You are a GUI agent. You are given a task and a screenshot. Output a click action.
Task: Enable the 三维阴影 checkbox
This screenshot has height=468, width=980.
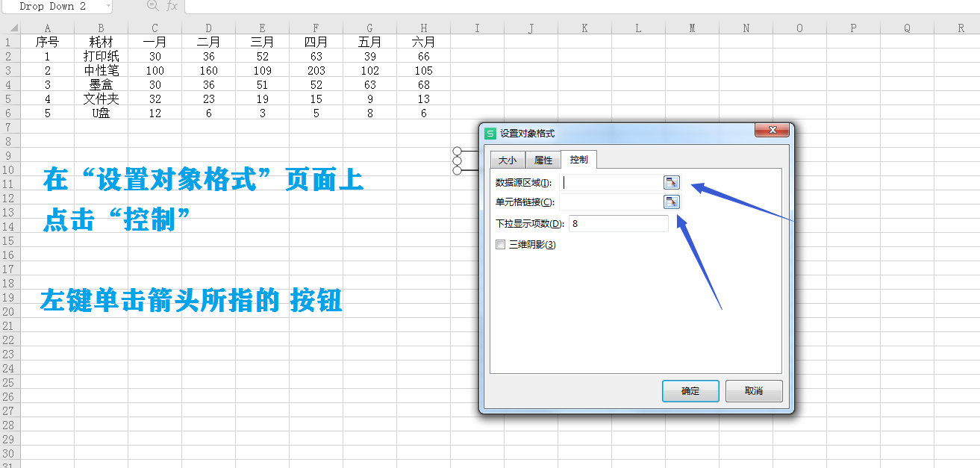pos(500,244)
